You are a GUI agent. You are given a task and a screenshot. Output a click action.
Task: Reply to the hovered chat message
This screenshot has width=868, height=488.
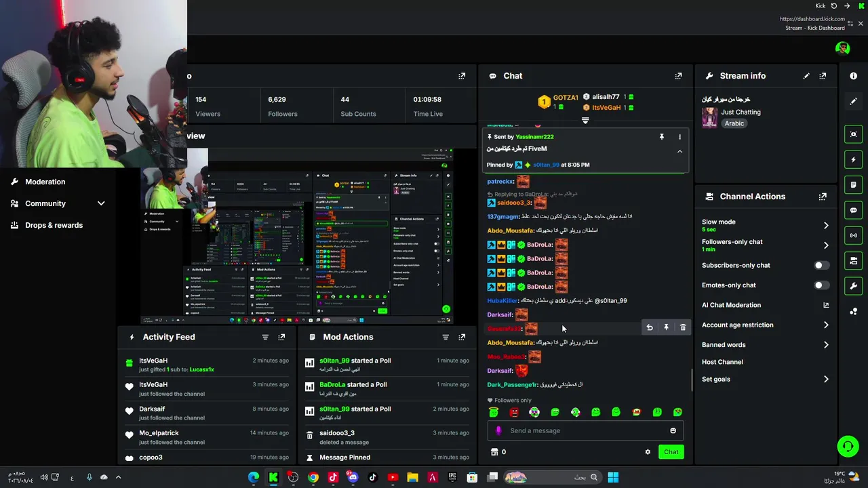click(x=650, y=327)
